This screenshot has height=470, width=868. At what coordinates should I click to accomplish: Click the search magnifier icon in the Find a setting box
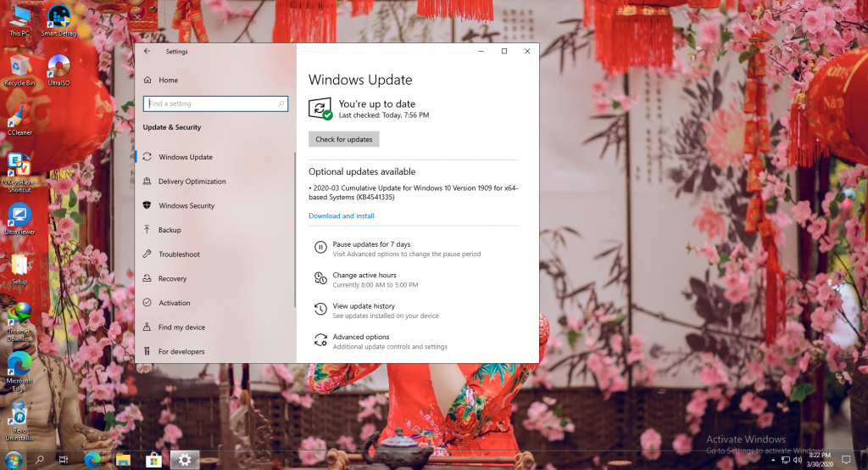281,104
